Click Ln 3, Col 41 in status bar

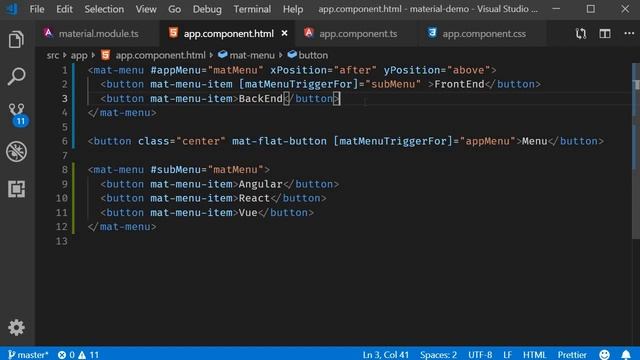[385, 355]
